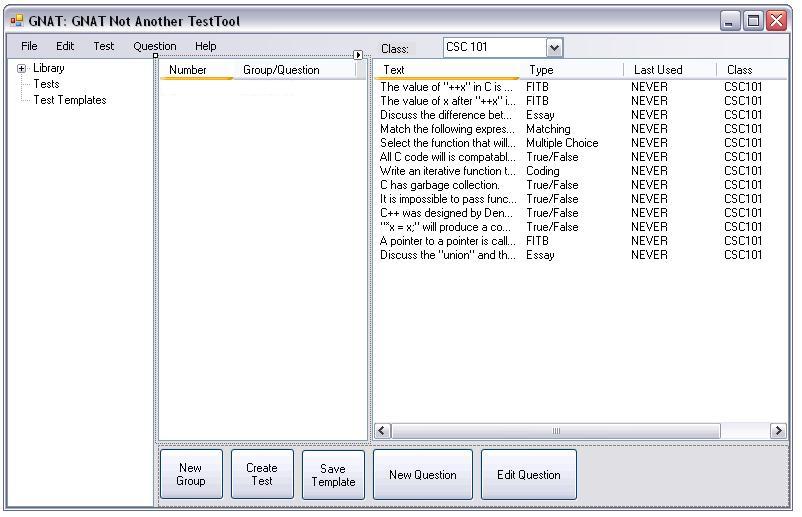
Task: Click Save Template button
Action: (x=333, y=474)
